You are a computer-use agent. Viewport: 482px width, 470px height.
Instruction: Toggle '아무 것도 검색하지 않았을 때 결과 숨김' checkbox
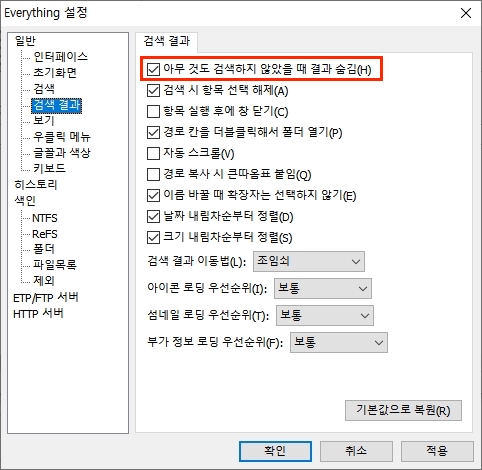(x=153, y=70)
